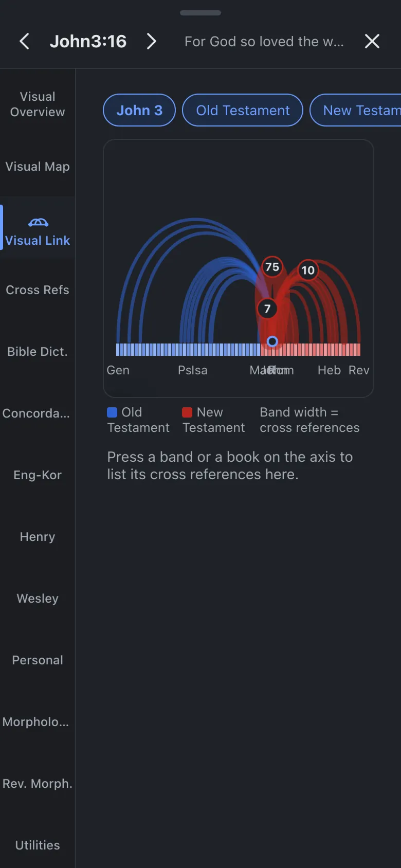Open Henry commentary in sidebar
The width and height of the screenshot is (401, 868).
point(38,537)
